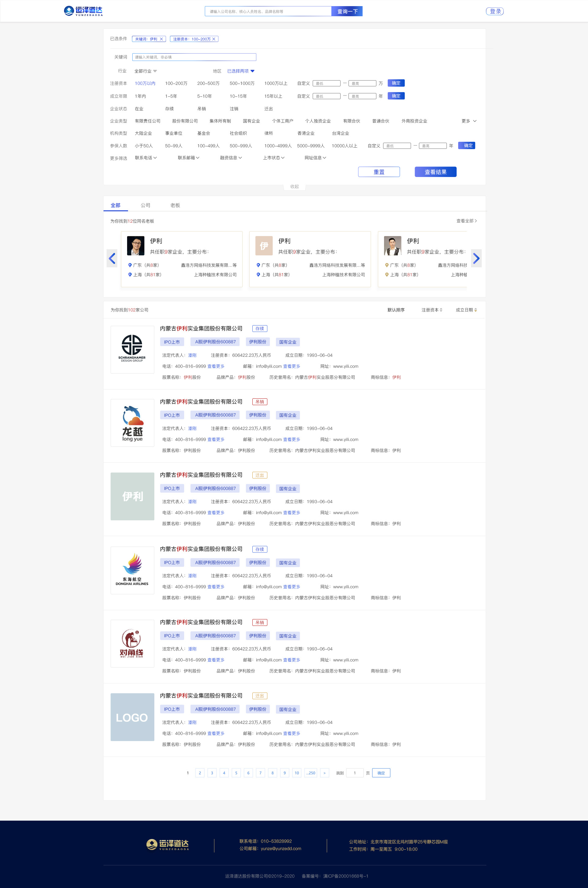Viewport: 588px width, 888px height.
Task: Open 联系邮箱 filter dropdown
Action: point(189,158)
